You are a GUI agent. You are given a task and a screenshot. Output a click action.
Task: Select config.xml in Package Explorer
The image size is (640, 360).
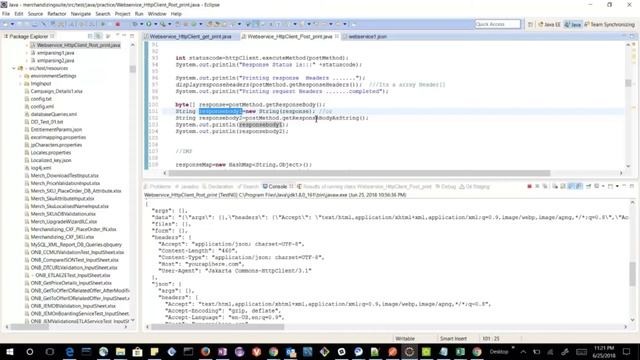pos(42,107)
